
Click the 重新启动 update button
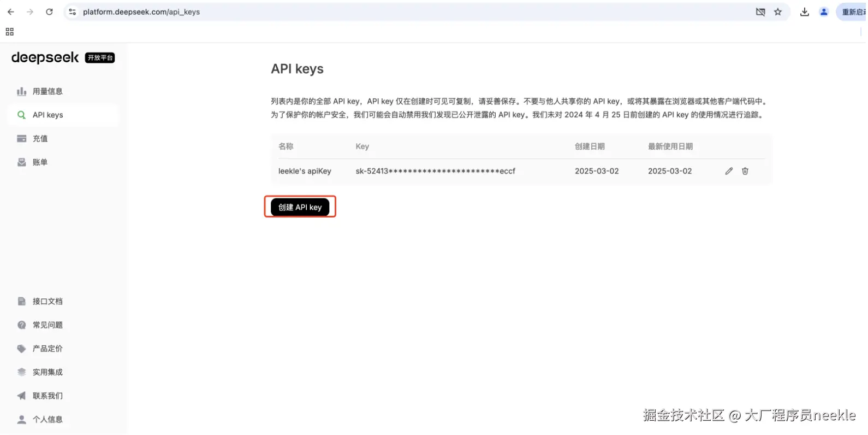click(x=852, y=12)
